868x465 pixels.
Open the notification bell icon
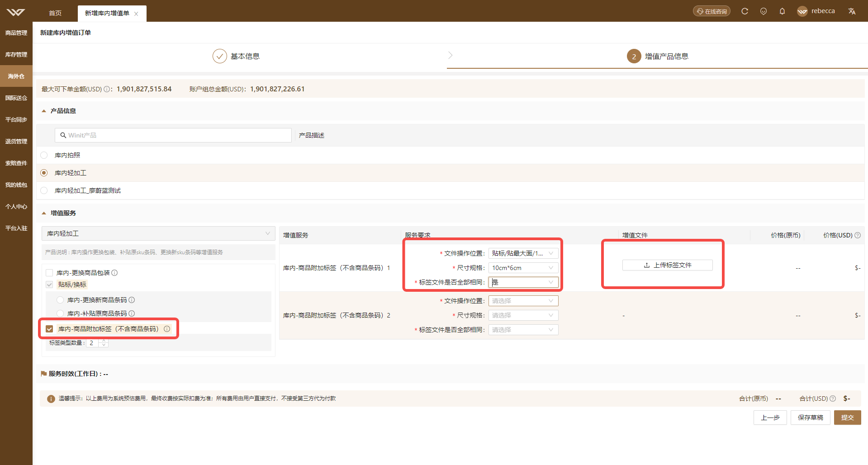782,11
